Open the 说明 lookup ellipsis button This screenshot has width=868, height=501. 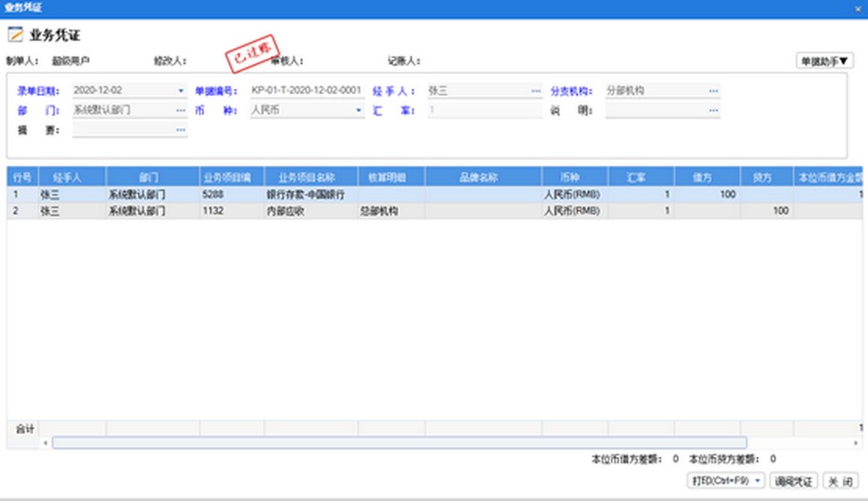coord(714,110)
